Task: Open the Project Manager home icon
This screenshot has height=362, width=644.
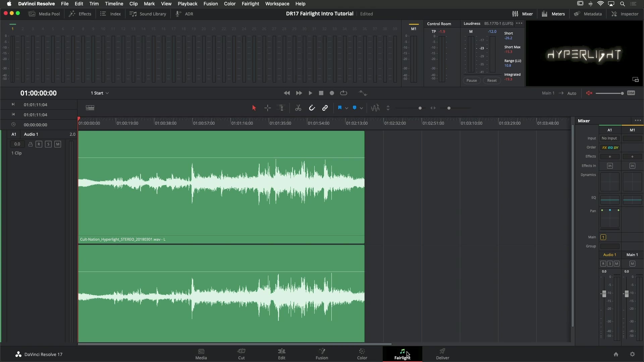Action: click(x=616, y=354)
